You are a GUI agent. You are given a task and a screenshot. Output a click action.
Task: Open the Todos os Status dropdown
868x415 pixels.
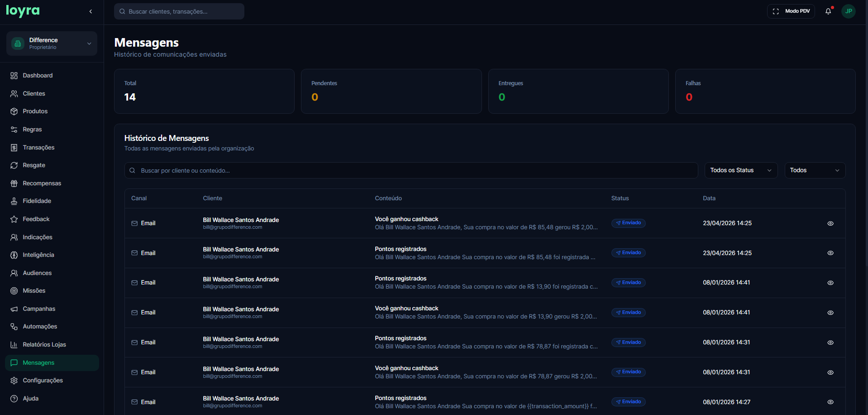tap(741, 170)
